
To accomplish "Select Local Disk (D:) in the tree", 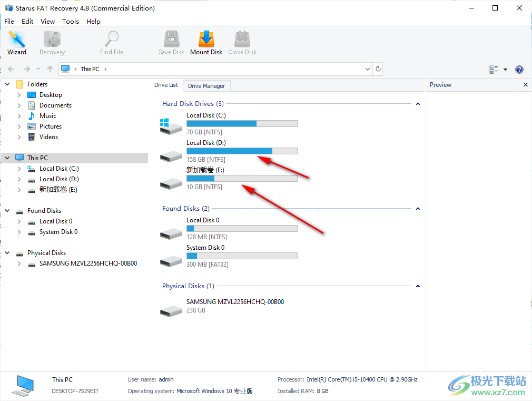I will click(58, 179).
